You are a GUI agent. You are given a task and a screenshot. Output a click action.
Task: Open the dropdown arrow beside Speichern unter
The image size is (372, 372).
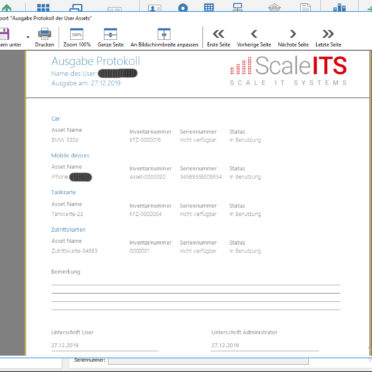(28, 37)
